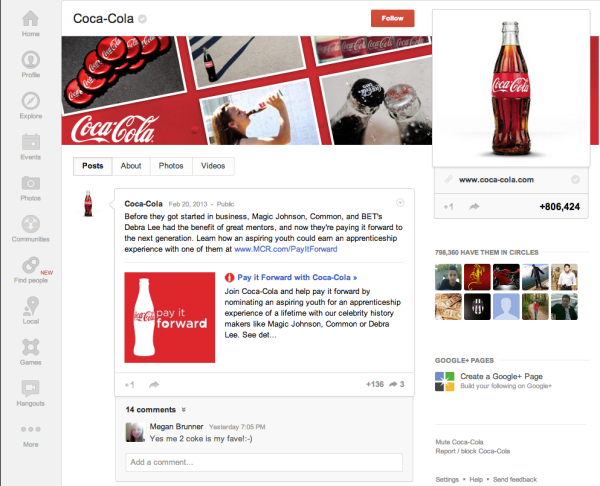Toggle +1 on the Coca-Cola post
This screenshot has width=600, height=486.
(x=130, y=384)
